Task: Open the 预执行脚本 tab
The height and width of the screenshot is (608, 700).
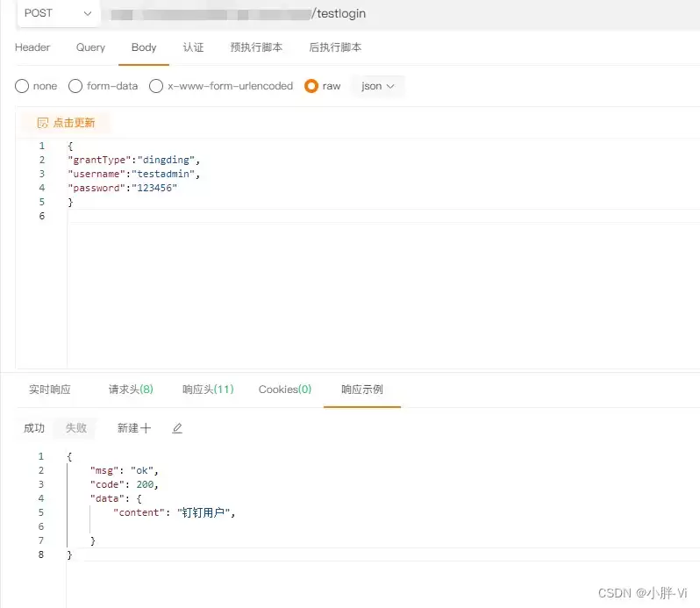Action: (256, 47)
